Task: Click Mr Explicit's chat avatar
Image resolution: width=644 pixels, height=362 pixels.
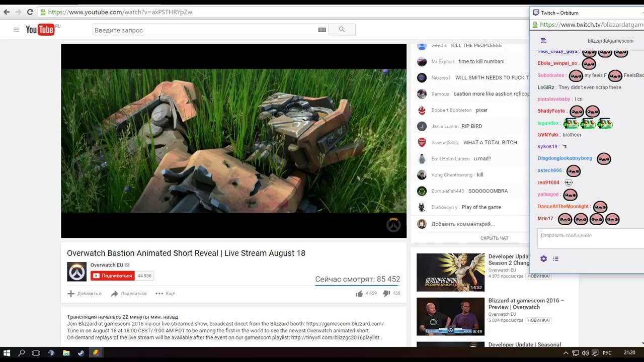Action: tap(422, 61)
